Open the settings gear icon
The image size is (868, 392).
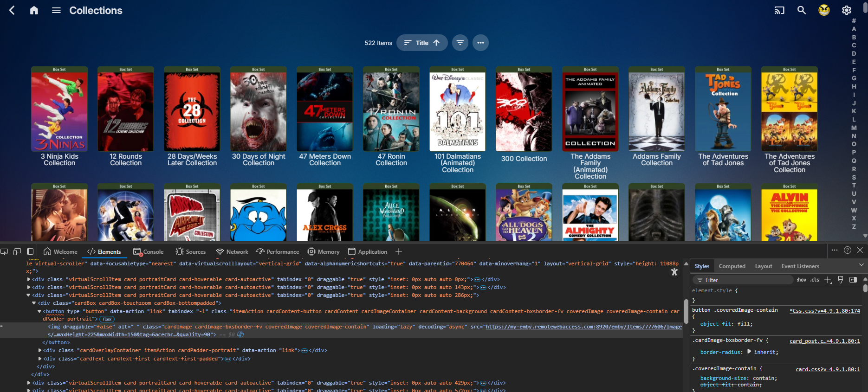click(x=847, y=10)
